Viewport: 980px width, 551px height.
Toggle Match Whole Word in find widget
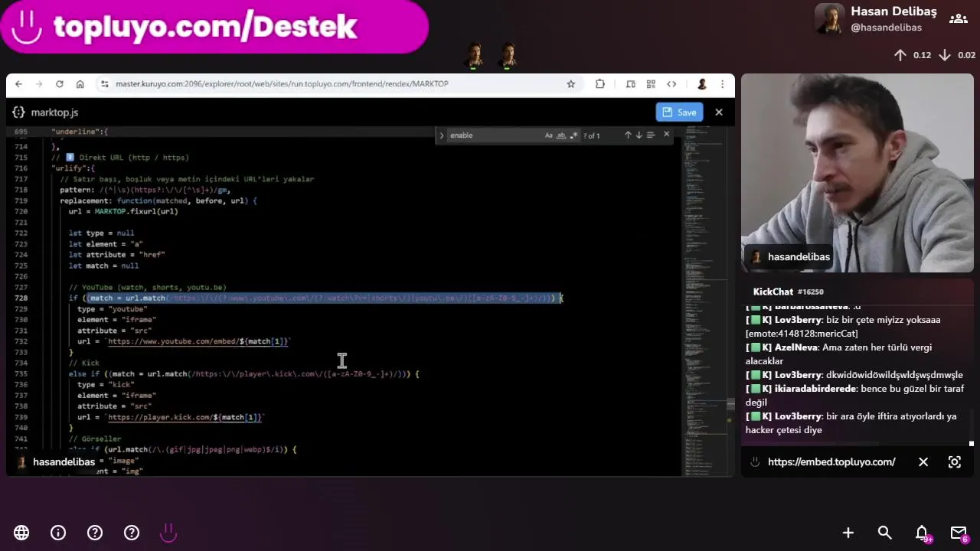click(561, 135)
